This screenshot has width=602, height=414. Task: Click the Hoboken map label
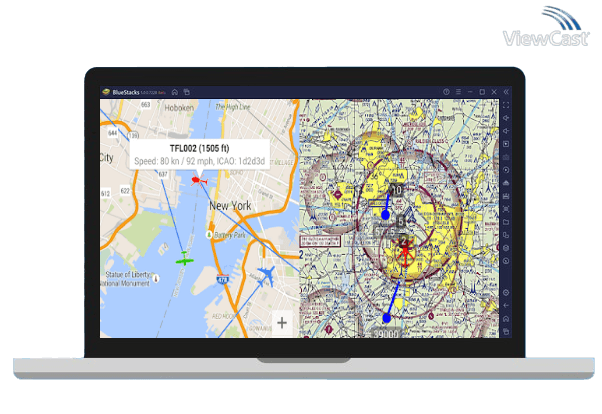(179, 108)
